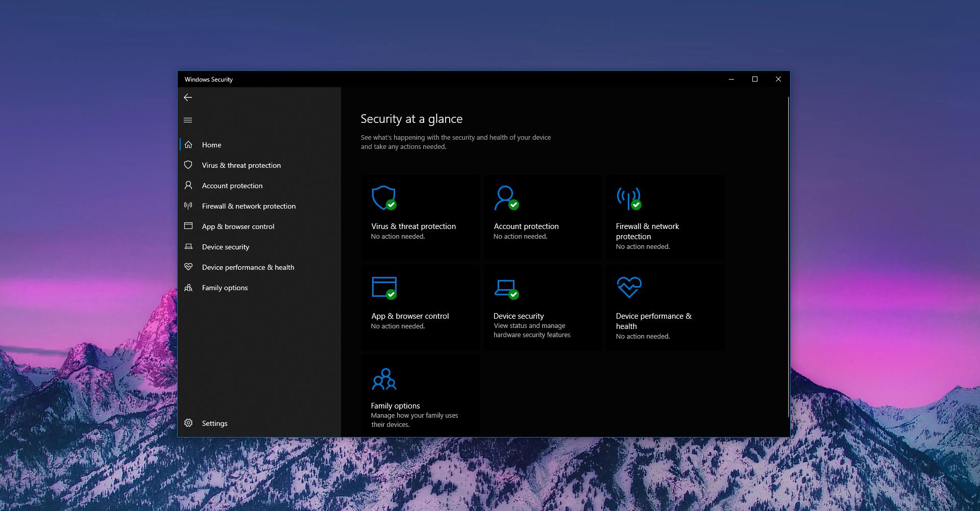Open Device performance & health tile title

[653, 321]
